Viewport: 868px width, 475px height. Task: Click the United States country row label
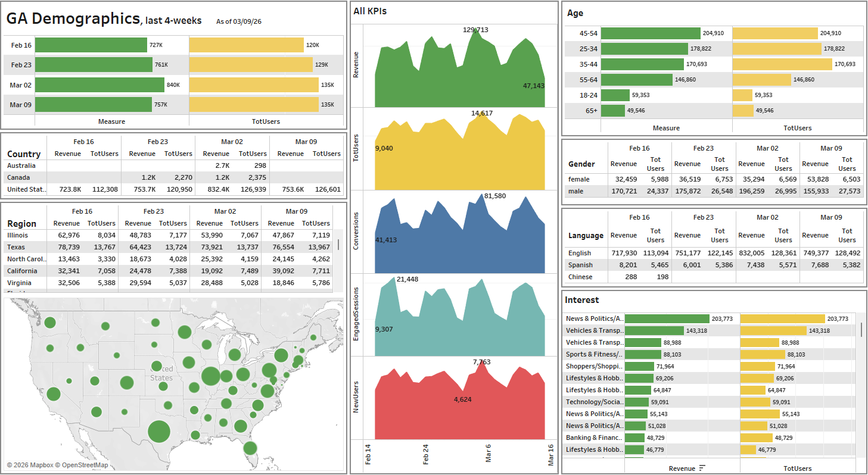click(x=26, y=189)
